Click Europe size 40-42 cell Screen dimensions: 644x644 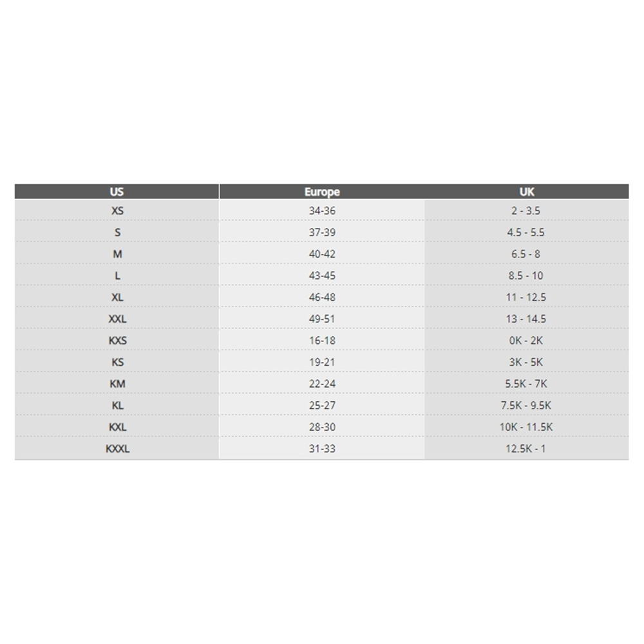(322, 254)
